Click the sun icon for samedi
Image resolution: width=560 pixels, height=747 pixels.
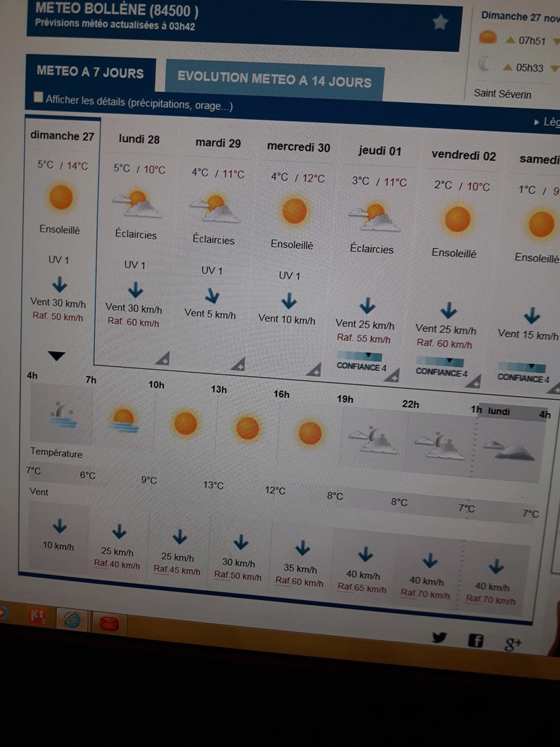point(541,224)
